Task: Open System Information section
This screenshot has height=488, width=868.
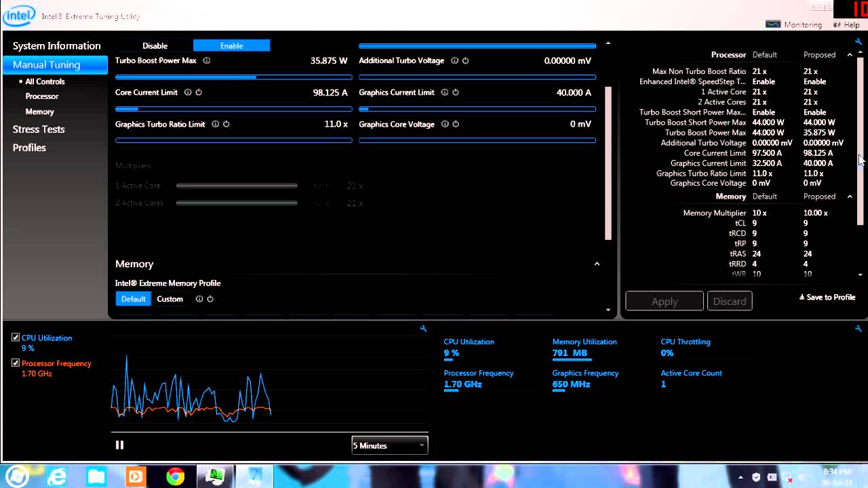Action: point(56,46)
